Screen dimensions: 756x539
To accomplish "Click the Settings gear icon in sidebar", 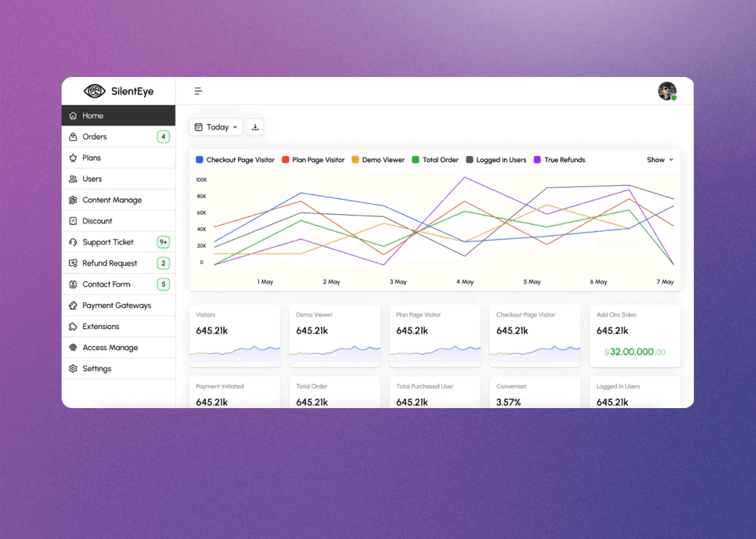I will 73,369.
